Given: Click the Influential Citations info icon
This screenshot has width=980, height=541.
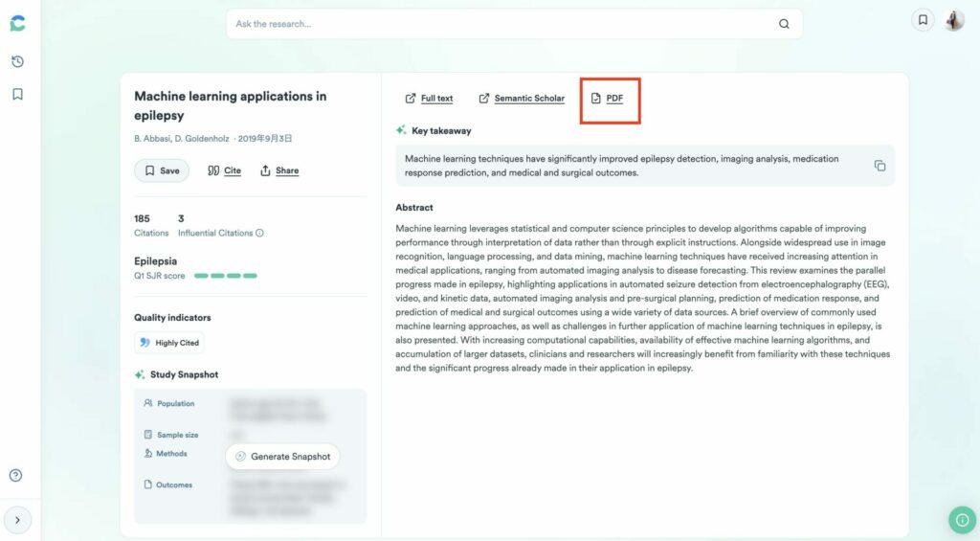Looking at the screenshot, I should tap(259, 233).
